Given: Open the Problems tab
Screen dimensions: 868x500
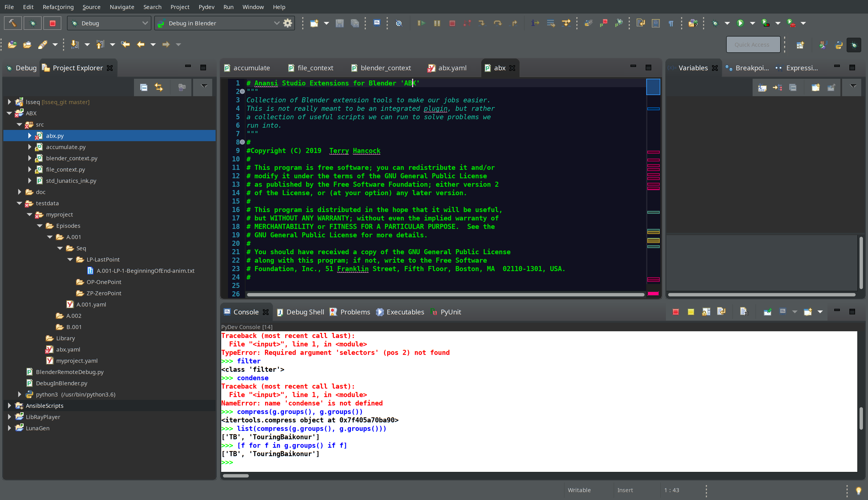Looking at the screenshot, I should (x=355, y=312).
